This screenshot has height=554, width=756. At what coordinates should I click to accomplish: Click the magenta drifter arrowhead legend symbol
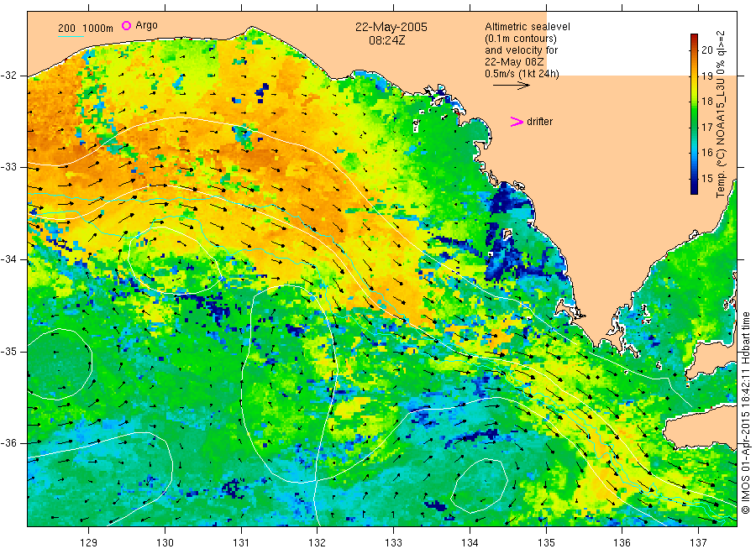coord(517,122)
